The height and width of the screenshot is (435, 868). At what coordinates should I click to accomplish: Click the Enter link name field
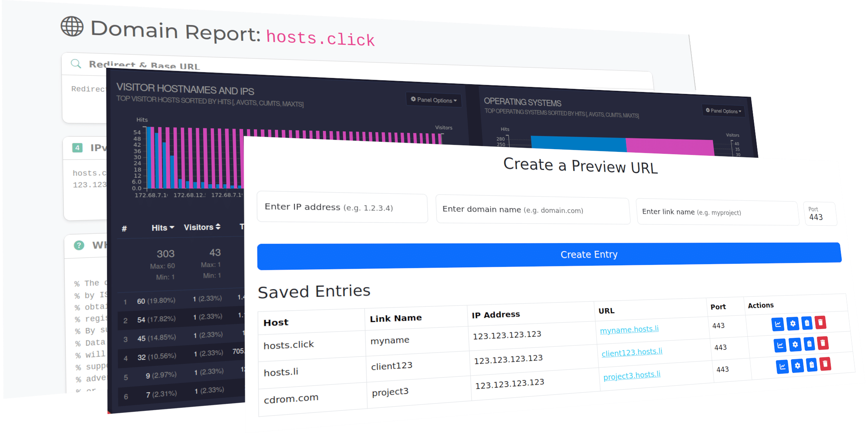[717, 212]
